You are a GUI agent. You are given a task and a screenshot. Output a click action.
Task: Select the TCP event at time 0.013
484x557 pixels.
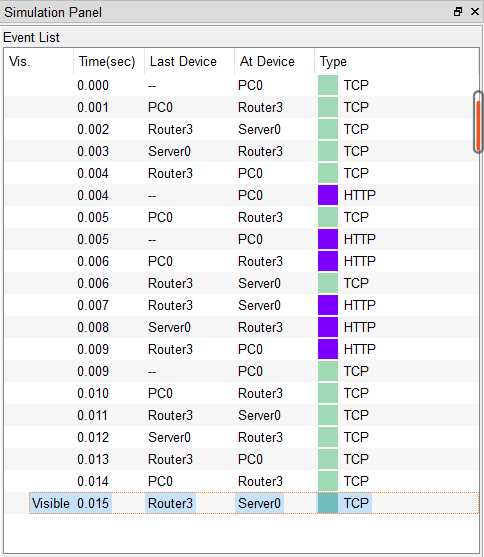point(240,459)
